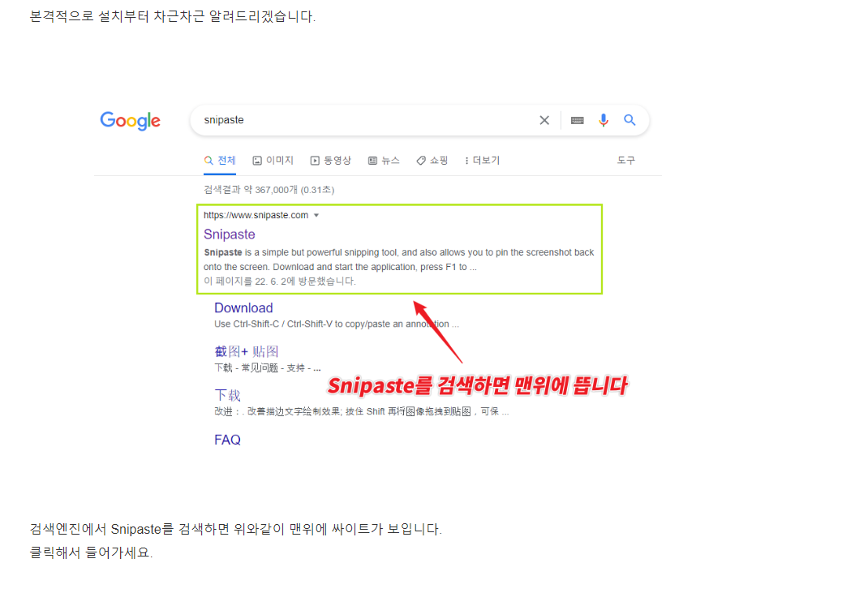Click the line 클릭해서 들어가세요
868x606 pixels.
[x=91, y=552]
